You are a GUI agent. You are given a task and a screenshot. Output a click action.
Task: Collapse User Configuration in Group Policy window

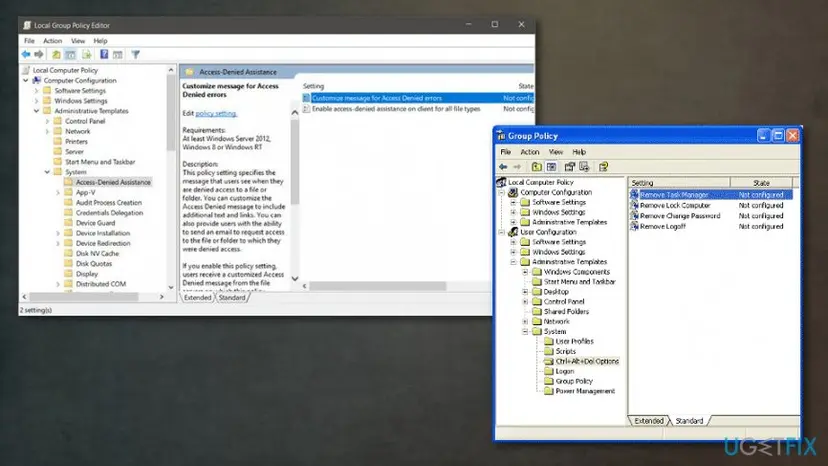coord(502,232)
